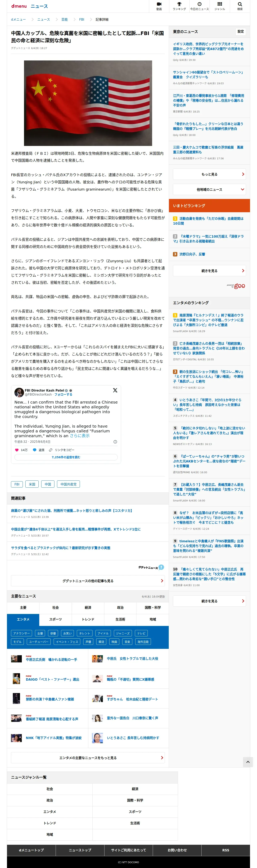Expand もっと見る under Tokyo news
Image resolution: width=257 pixels, height=868 pixels.
point(209,174)
